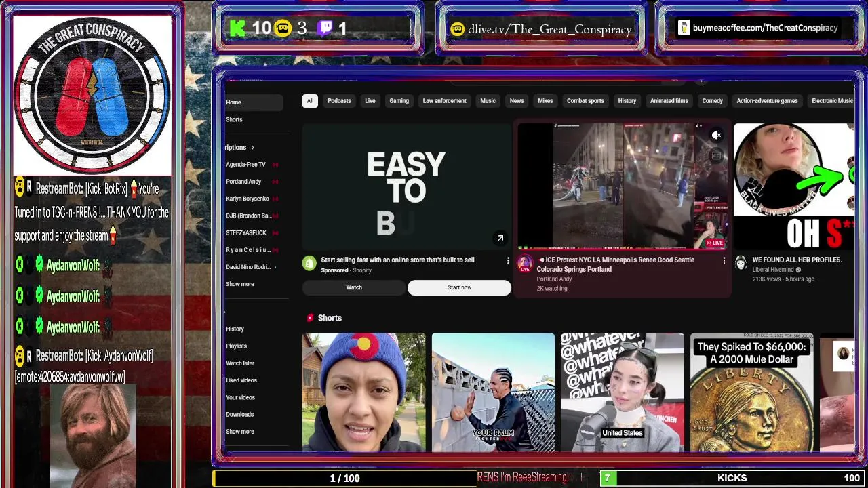Screen dimensions: 868x488
Task: Click the Liberal Hivemind verified badge
Action: (798, 270)
